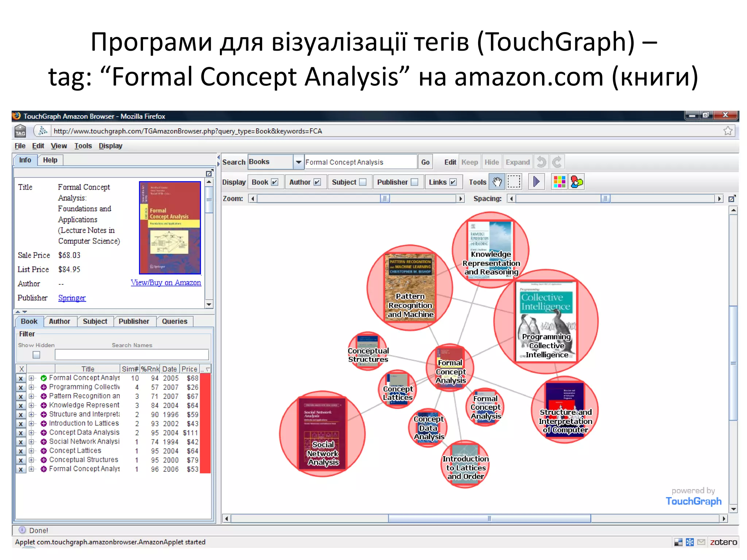The width and height of the screenshot is (747, 560).
Task: Click the Zotero status bar icon
Action: 723,542
